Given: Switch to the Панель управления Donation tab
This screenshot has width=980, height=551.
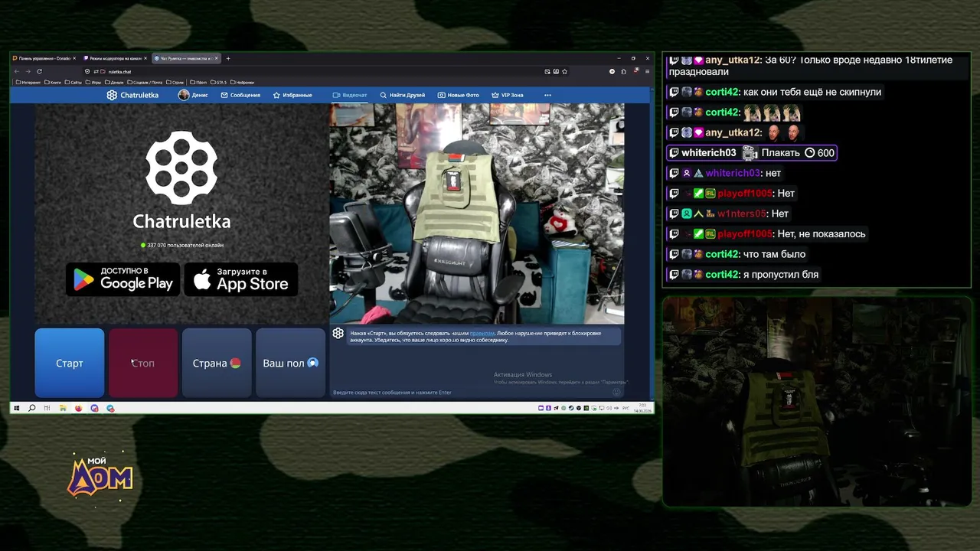Looking at the screenshot, I should pyautogui.click(x=44, y=58).
